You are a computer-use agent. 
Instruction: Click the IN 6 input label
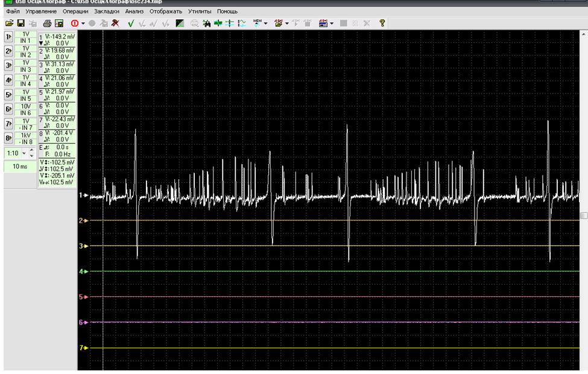pos(25,113)
